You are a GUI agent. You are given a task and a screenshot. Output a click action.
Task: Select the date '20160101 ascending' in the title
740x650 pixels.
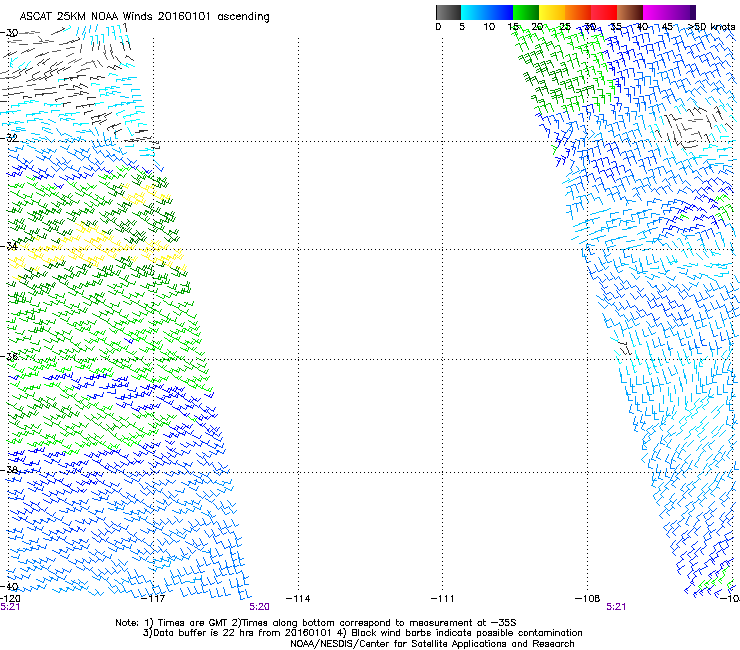coord(214,17)
